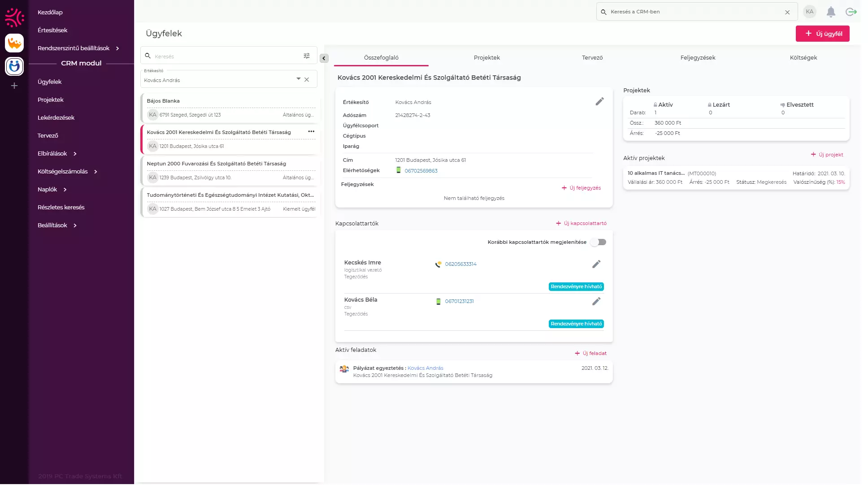The width and height of the screenshot is (868, 485).
Task: Click the notification bell icon
Action: 831,12
